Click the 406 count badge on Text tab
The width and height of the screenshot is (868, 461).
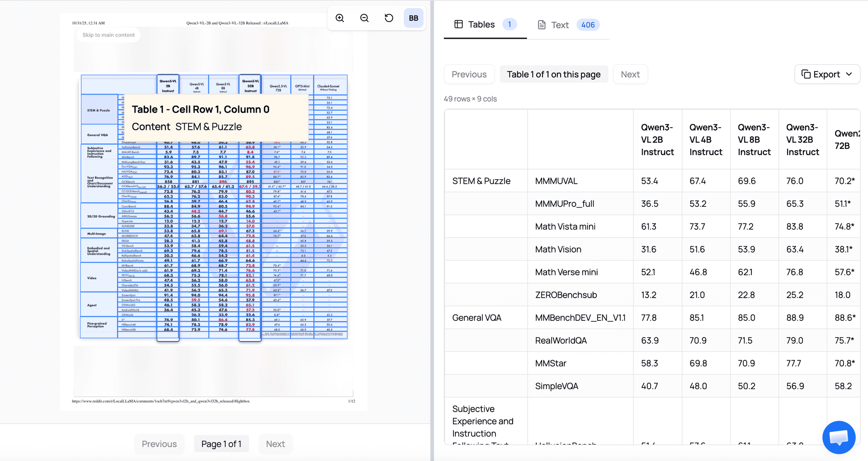click(x=588, y=25)
